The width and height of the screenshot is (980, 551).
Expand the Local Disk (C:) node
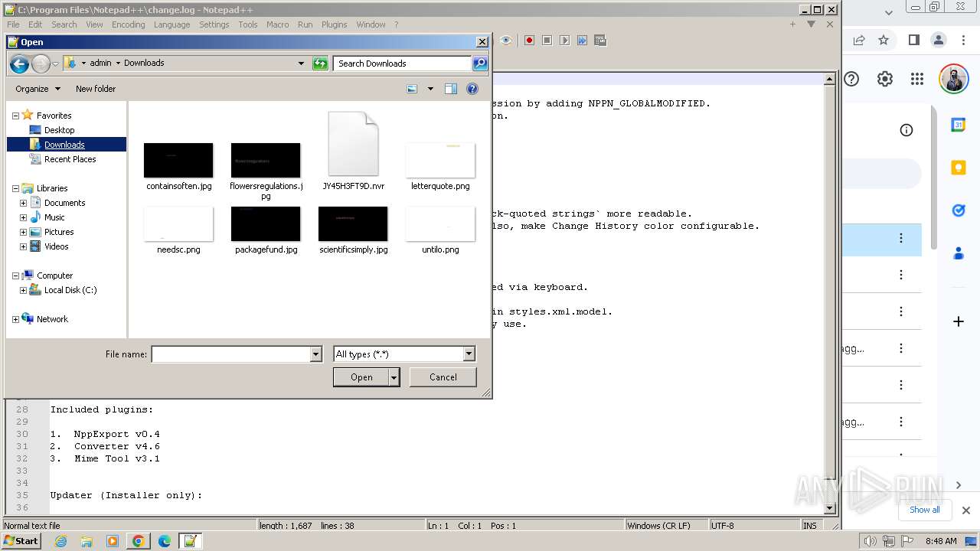23,290
